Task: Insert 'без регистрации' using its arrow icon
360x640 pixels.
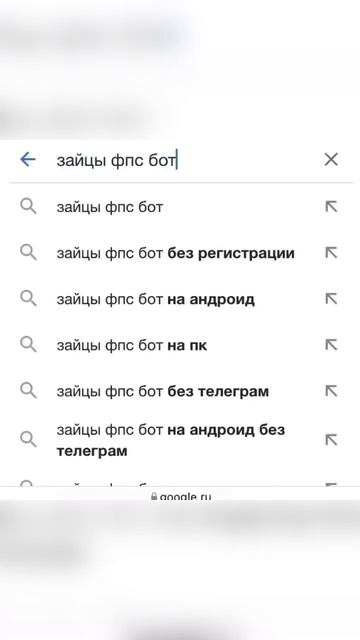Action: pyautogui.click(x=331, y=253)
